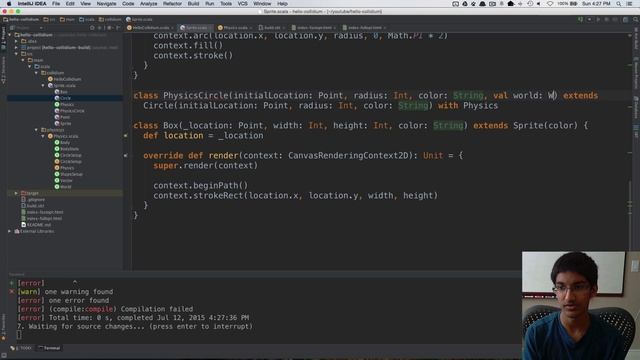This screenshot has width=640, height=360.
Task: Expand the .idea folder
Action: coord(16,41)
